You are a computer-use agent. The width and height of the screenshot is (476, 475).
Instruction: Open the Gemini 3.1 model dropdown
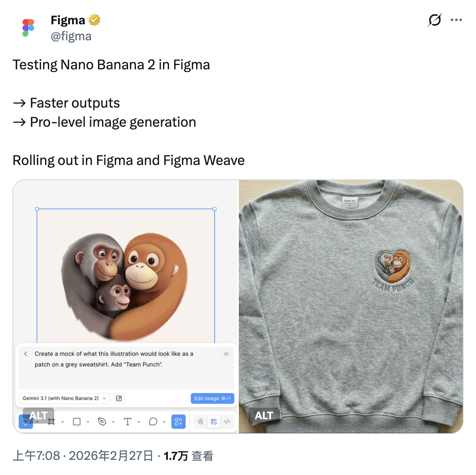(x=64, y=398)
